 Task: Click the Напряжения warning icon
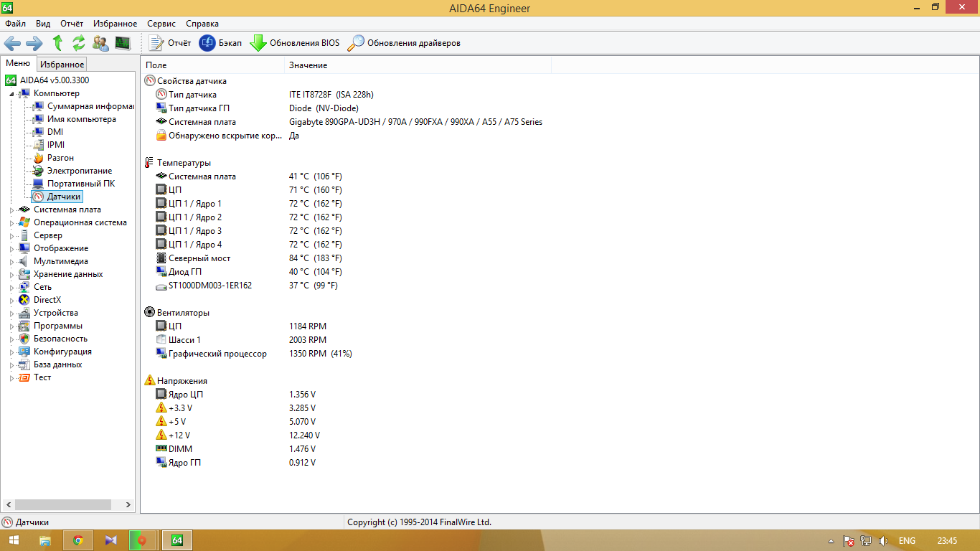coord(150,381)
